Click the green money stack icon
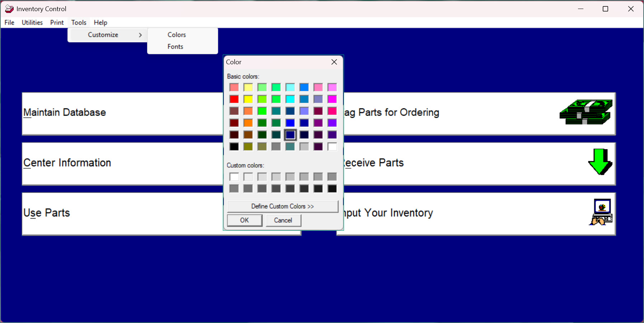The height and width of the screenshot is (323, 644). click(x=586, y=112)
